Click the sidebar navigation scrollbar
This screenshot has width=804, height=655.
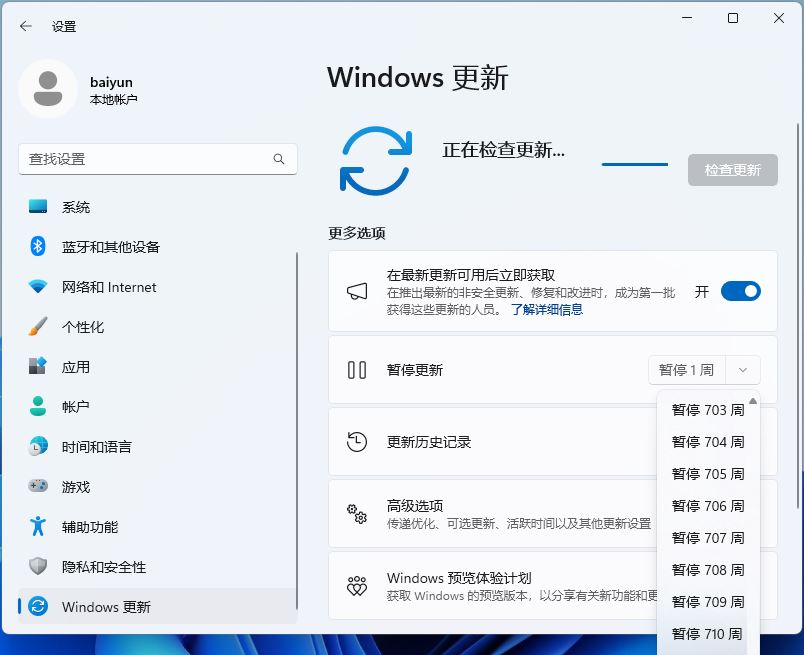[x=297, y=430]
